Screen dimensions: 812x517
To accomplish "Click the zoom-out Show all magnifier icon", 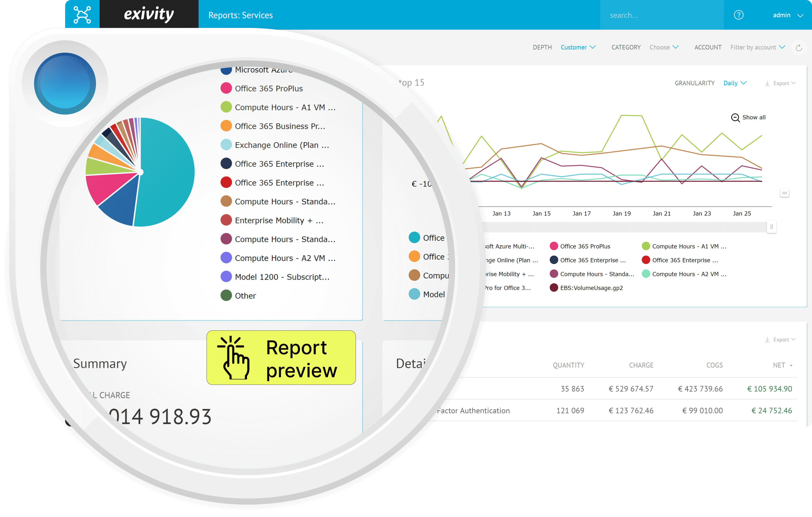I will (x=735, y=118).
